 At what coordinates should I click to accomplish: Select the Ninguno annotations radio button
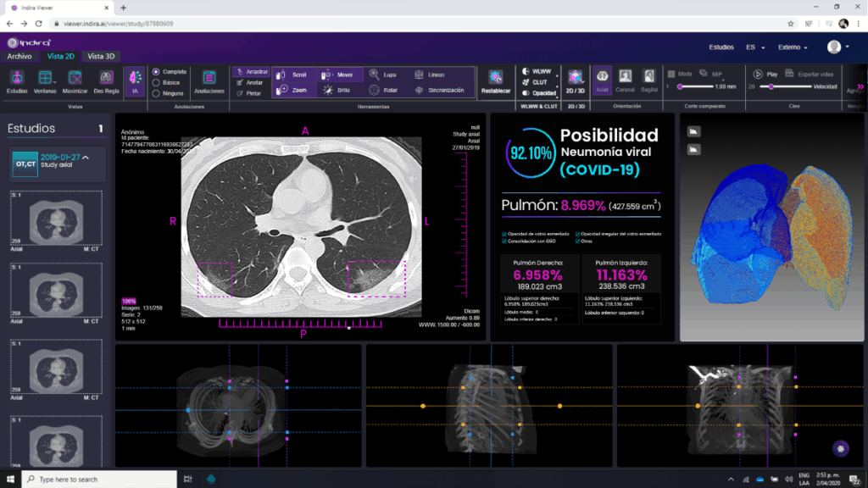point(156,93)
